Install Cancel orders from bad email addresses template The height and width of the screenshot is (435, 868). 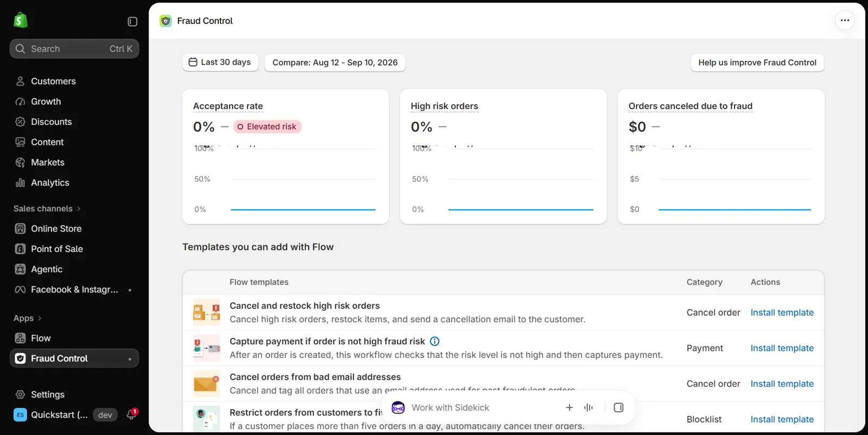[782, 383]
